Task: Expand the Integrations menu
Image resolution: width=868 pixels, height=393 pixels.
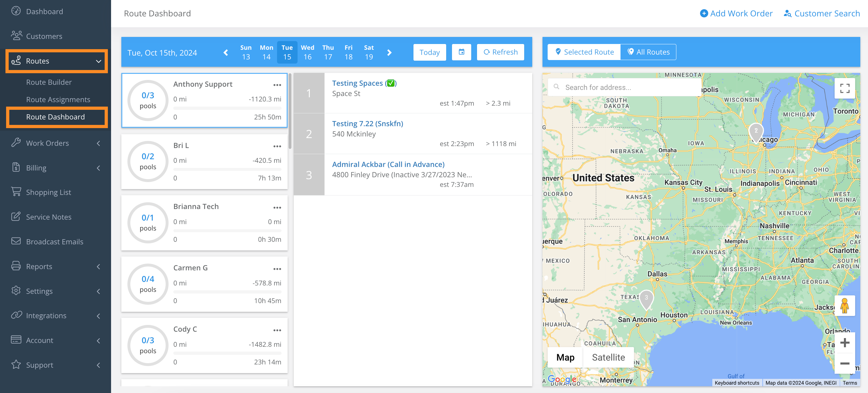Action: (x=56, y=316)
